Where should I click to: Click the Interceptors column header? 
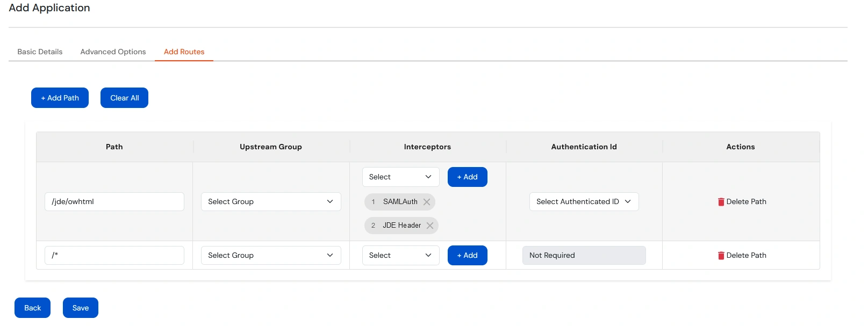click(x=427, y=147)
